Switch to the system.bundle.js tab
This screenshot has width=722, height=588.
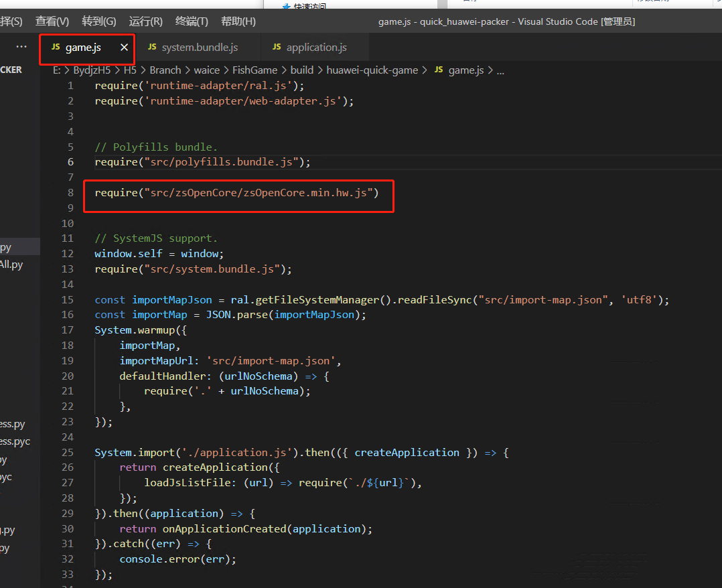tap(199, 48)
